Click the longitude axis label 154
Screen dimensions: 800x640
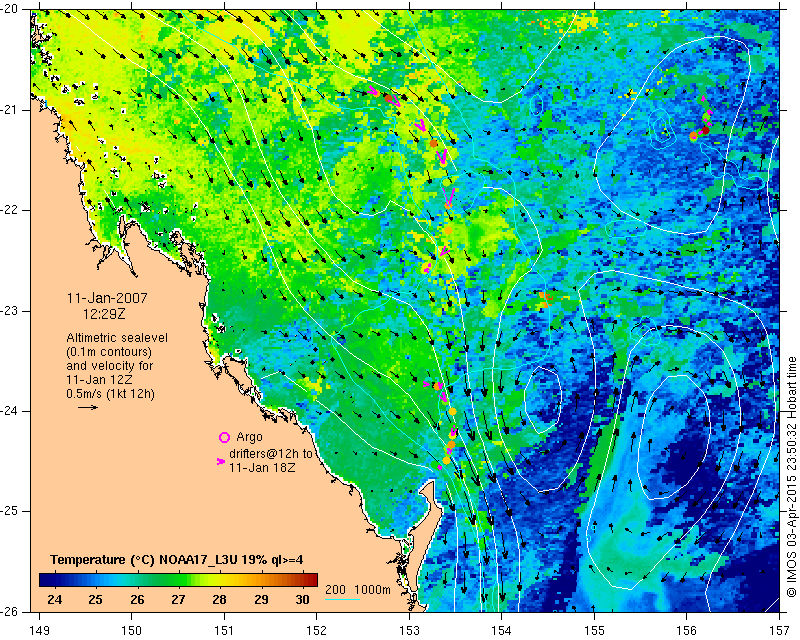coord(502,631)
